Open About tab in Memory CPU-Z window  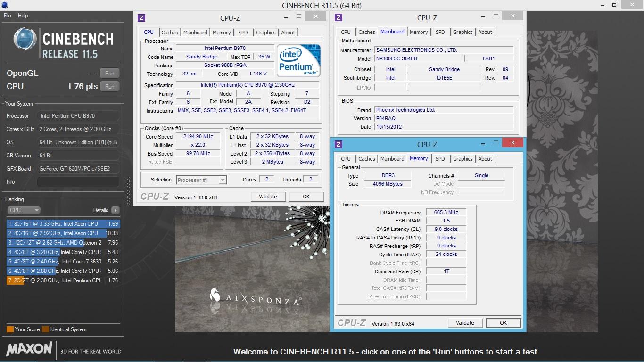click(x=485, y=159)
